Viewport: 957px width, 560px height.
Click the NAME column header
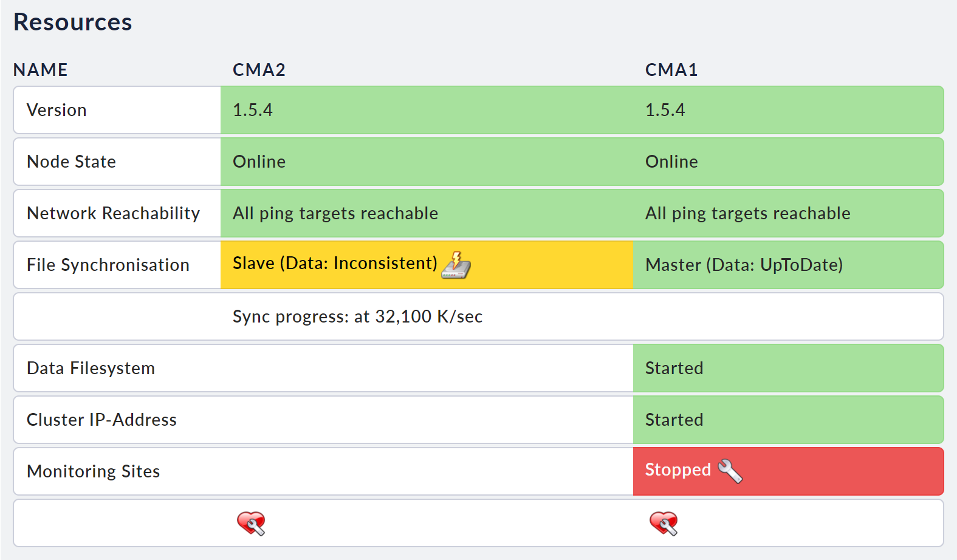[41, 70]
